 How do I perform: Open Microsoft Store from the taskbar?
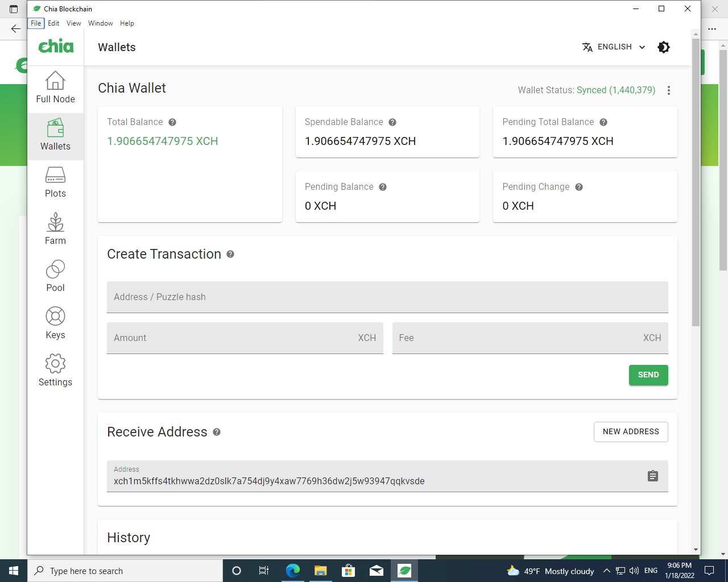349,571
